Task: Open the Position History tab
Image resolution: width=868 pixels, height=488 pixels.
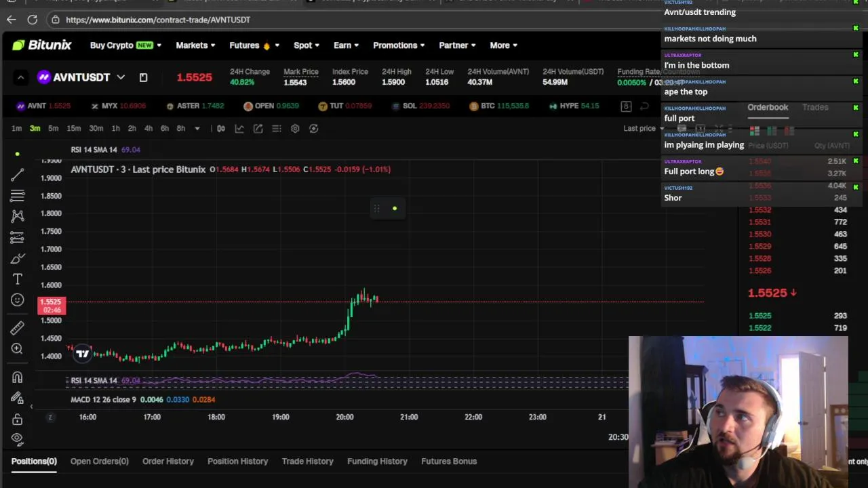Action: point(238,461)
